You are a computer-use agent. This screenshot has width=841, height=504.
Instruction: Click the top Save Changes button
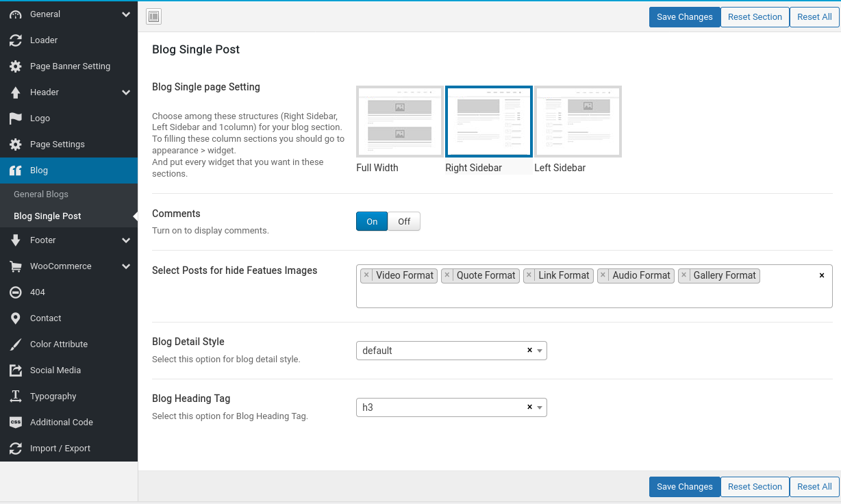pos(685,17)
